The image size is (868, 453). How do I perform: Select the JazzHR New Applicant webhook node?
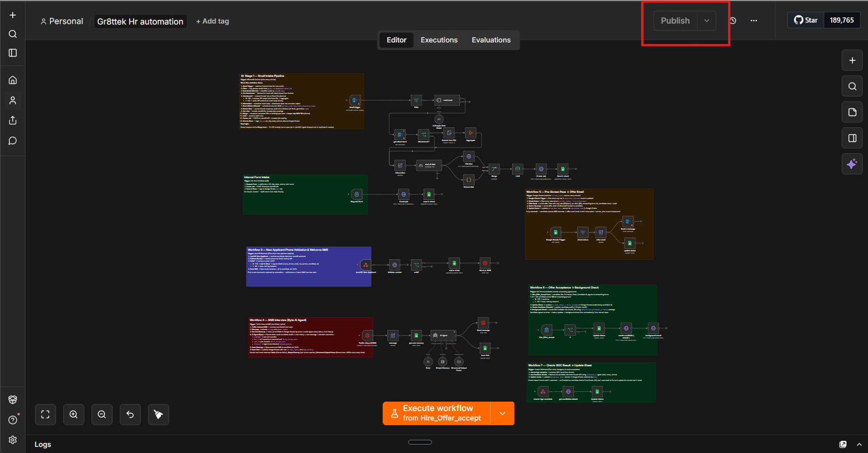[366, 265]
